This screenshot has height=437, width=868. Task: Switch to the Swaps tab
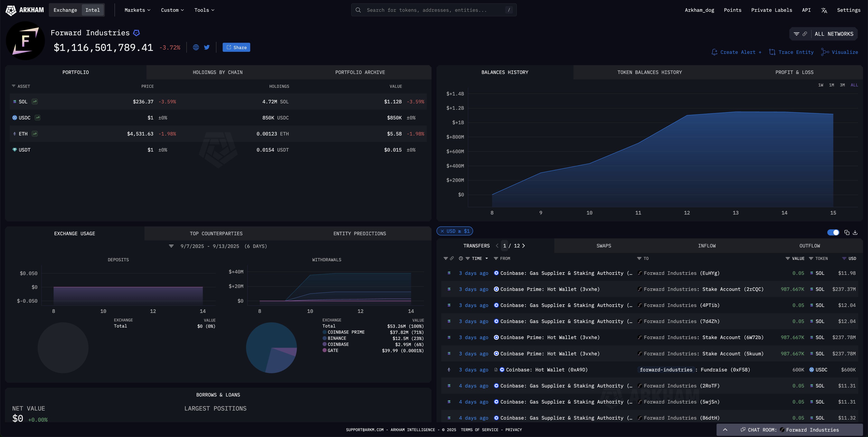pyautogui.click(x=604, y=246)
